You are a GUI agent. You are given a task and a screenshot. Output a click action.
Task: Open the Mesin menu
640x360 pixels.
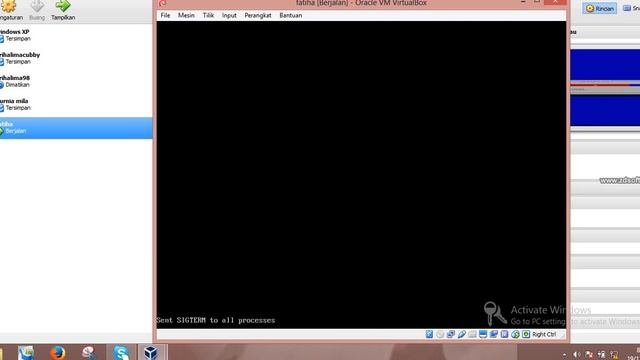click(186, 15)
